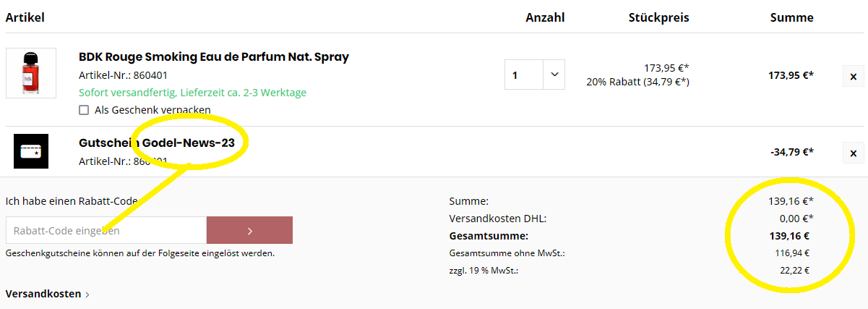Screen dimensions: 868x309
Task: Focus the 'Rabatt-Code eingeben' input field
Action: click(106, 230)
